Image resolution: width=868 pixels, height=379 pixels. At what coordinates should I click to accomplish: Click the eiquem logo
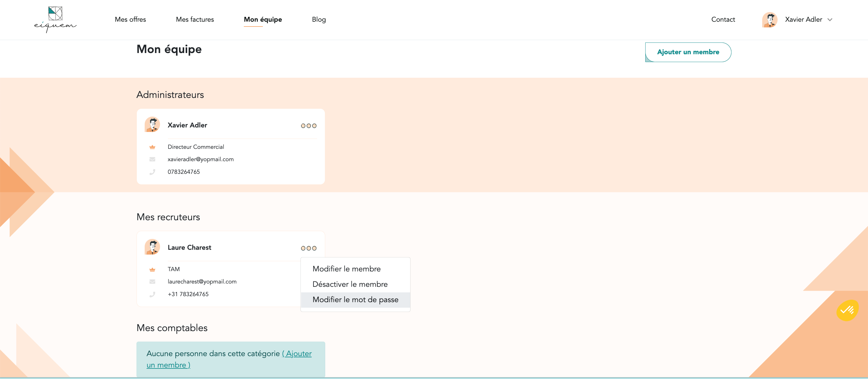click(x=55, y=20)
